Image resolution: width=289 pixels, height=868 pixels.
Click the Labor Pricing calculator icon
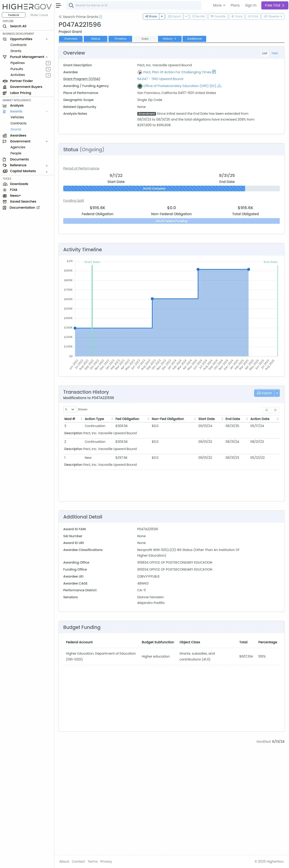[x=5, y=93]
